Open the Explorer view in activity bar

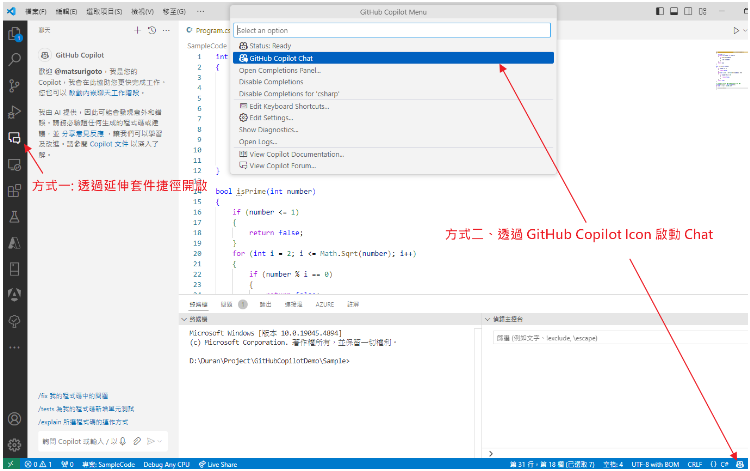tap(14, 33)
